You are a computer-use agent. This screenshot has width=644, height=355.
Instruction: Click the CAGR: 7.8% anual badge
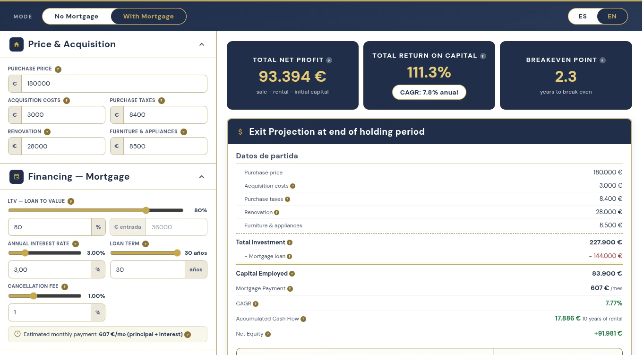pyautogui.click(x=429, y=92)
